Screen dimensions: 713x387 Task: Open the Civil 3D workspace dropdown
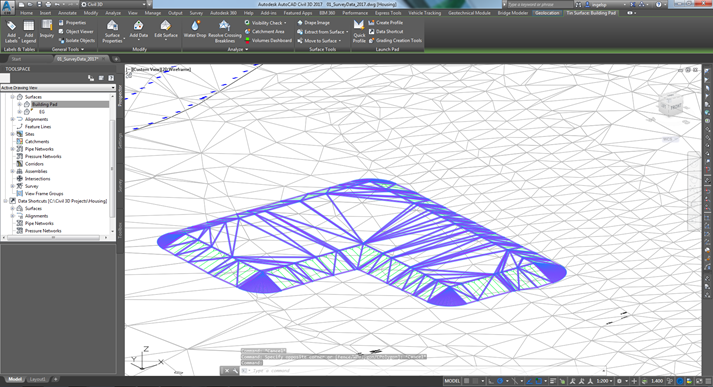pyautogui.click(x=115, y=4)
